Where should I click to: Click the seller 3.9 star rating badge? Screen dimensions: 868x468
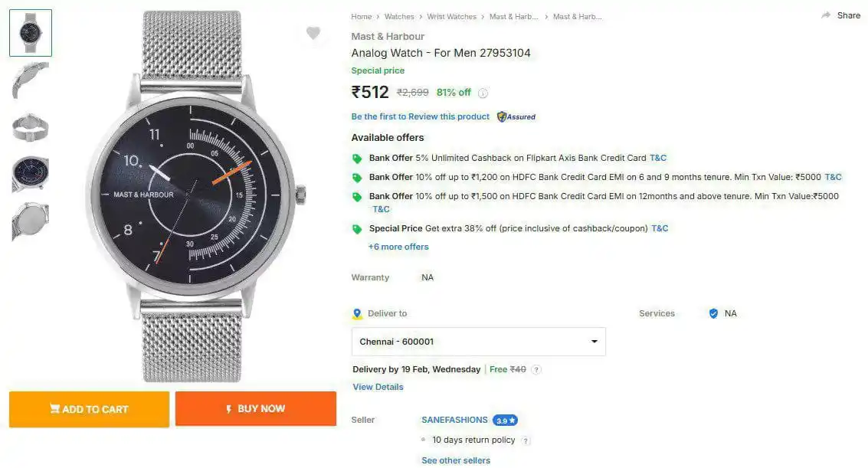pyautogui.click(x=505, y=421)
